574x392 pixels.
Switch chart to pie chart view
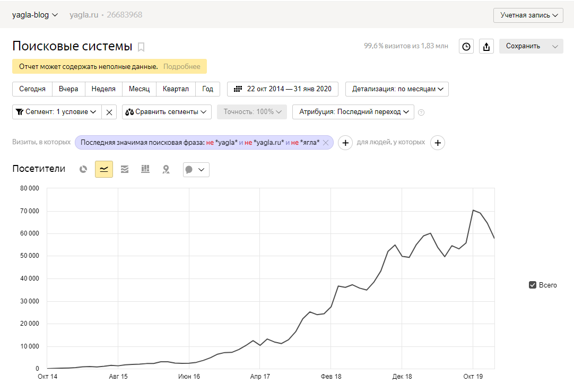tap(83, 169)
